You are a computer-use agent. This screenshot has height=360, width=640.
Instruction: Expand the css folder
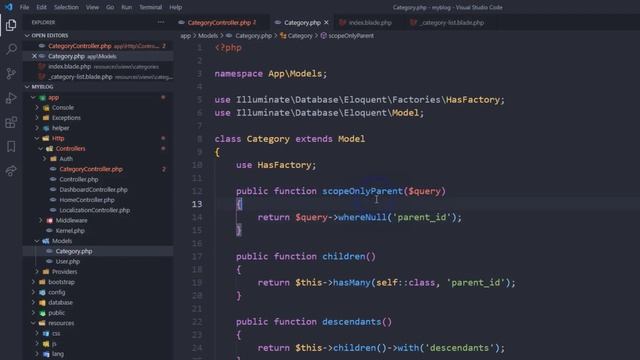tap(37, 333)
